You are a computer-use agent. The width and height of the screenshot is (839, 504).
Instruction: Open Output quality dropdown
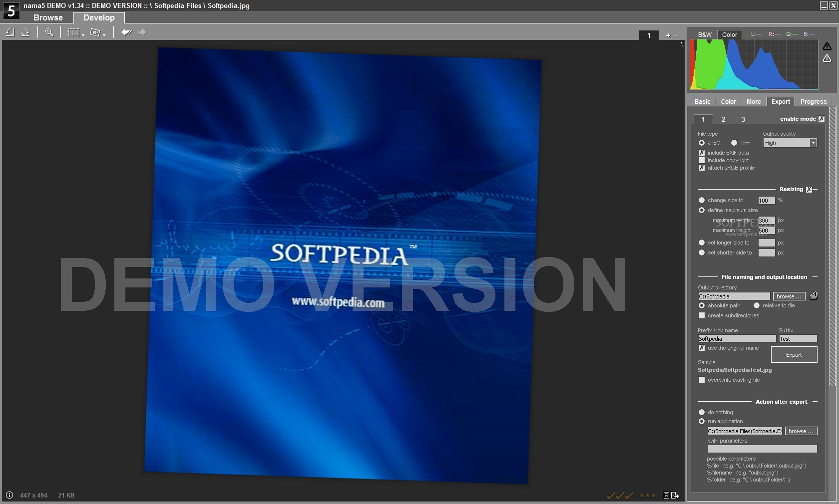pyautogui.click(x=790, y=143)
